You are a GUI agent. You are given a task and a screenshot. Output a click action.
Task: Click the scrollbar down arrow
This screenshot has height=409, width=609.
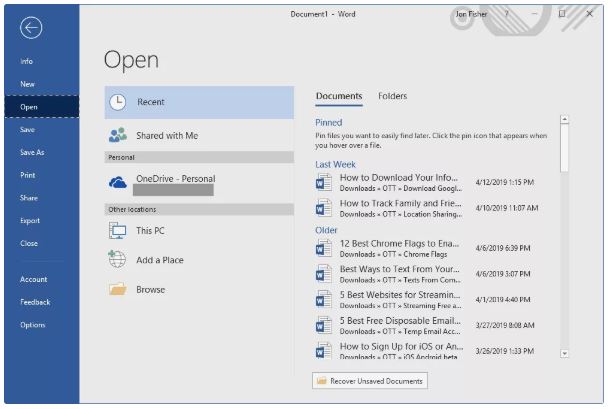click(x=565, y=354)
